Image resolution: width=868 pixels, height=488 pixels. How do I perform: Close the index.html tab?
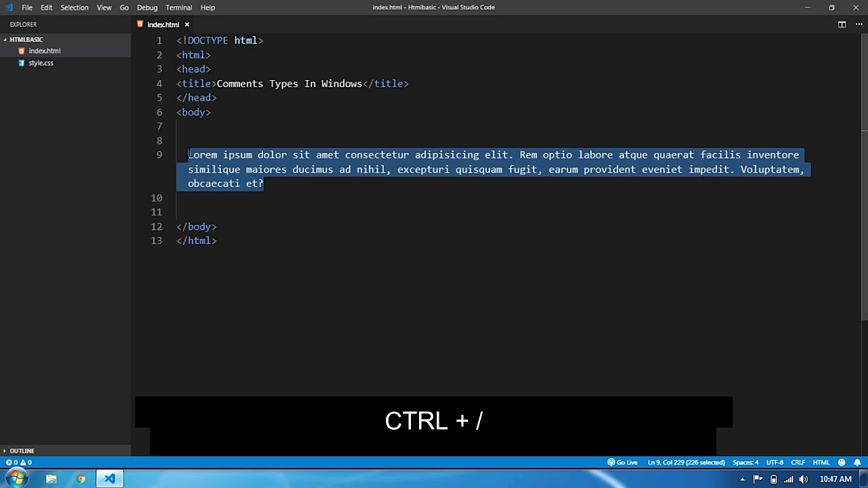(x=186, y=24)
